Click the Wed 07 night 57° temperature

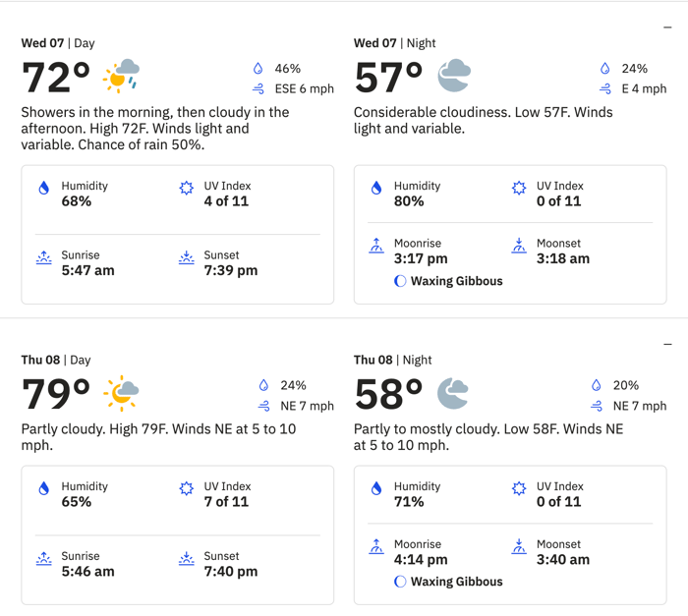pyautogui.click(x=388, y=77)
